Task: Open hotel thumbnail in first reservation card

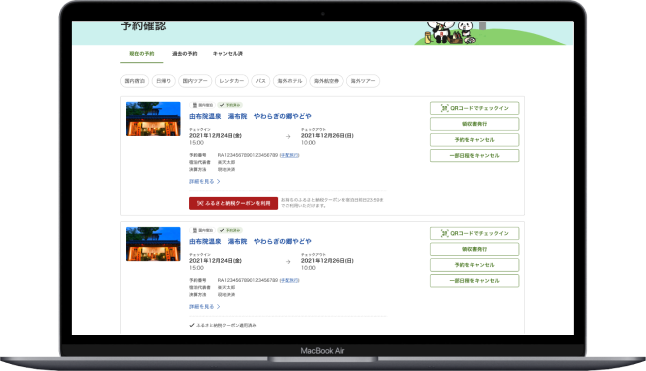Action: pyautogui.click(x=153, y=119)
